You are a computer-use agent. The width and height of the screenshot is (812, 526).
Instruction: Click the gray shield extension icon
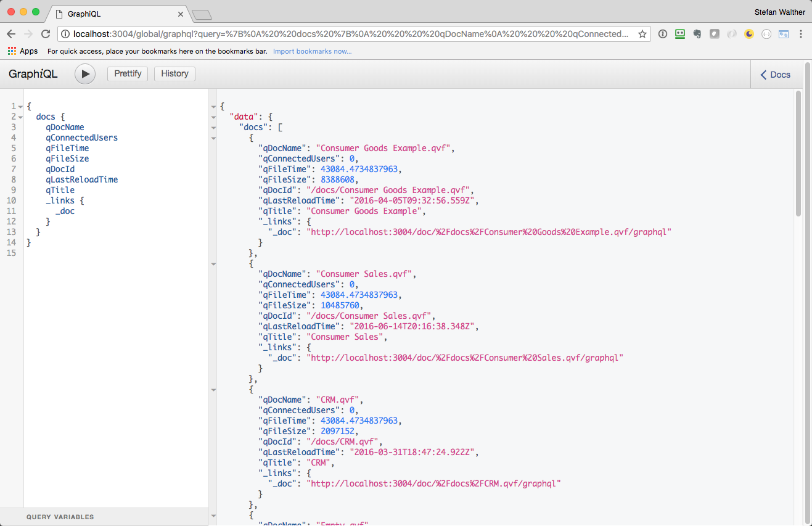[715, 34]
